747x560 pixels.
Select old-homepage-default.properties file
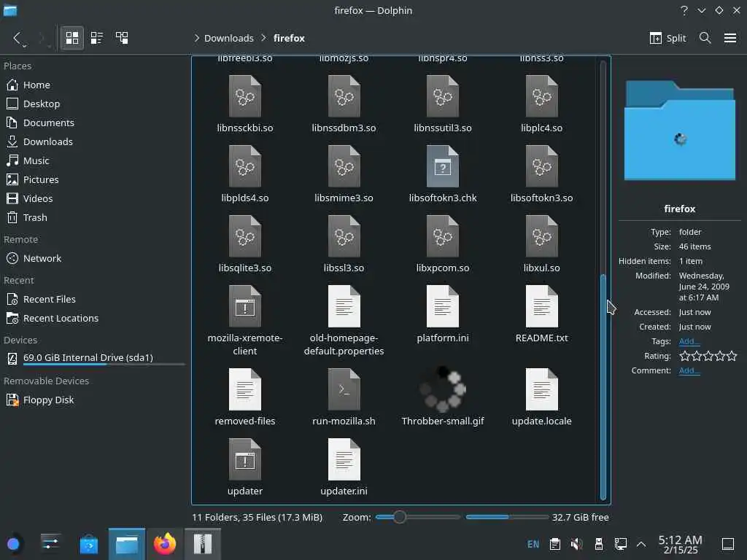click(344, 306)
